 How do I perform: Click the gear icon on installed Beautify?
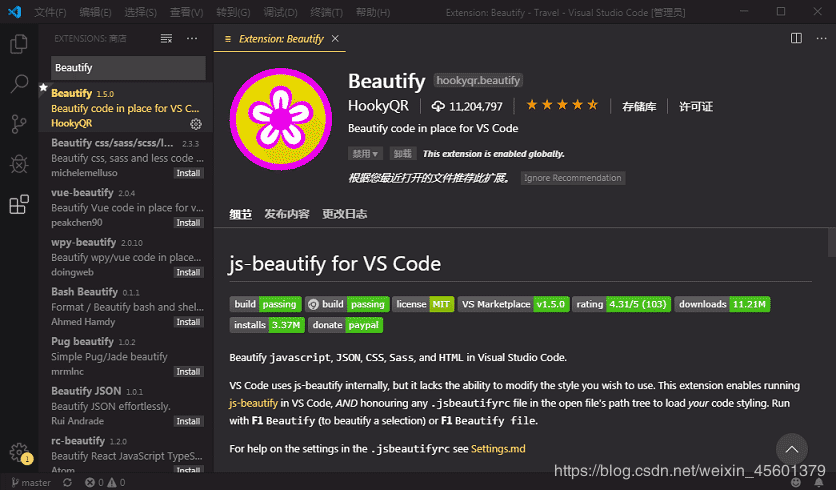pyautogui.click(x=196, y=124)
